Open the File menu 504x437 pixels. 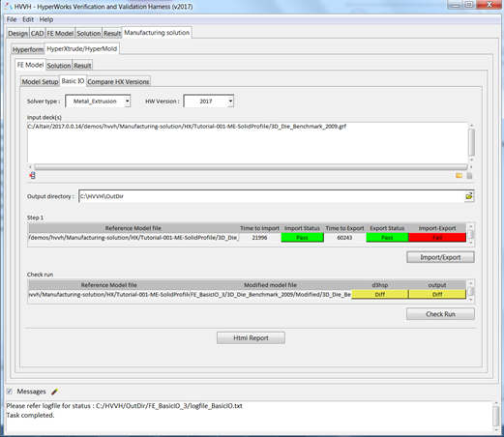tap(12, 19)
